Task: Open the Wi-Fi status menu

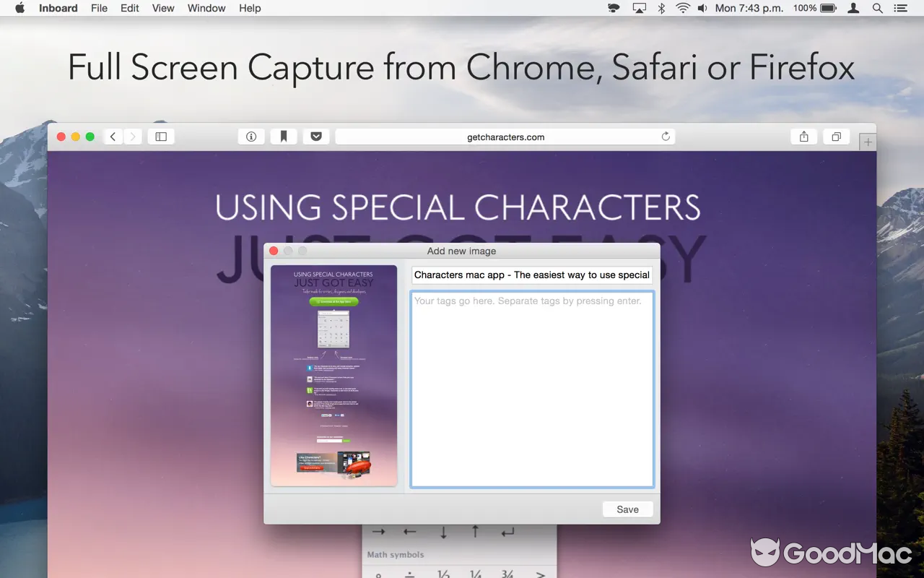Action: click(x=682, y=8)
